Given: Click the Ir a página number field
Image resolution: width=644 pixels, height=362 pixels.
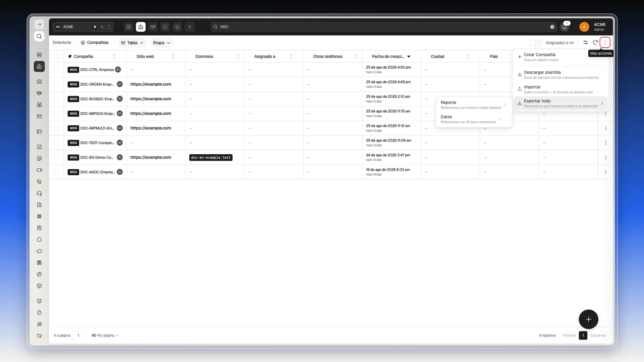Looking at the screenshot, I should [x=78, y=335].
